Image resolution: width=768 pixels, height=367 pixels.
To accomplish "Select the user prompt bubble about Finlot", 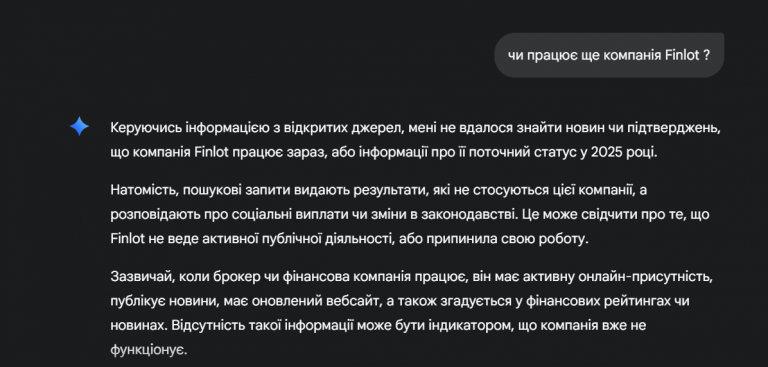I will pos(609,55).
